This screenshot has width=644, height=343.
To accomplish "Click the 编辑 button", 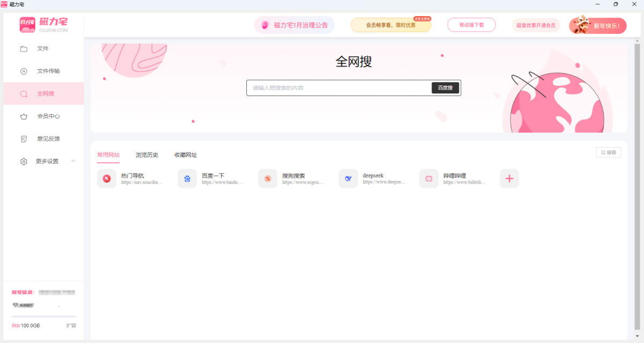I will [609, 152].
